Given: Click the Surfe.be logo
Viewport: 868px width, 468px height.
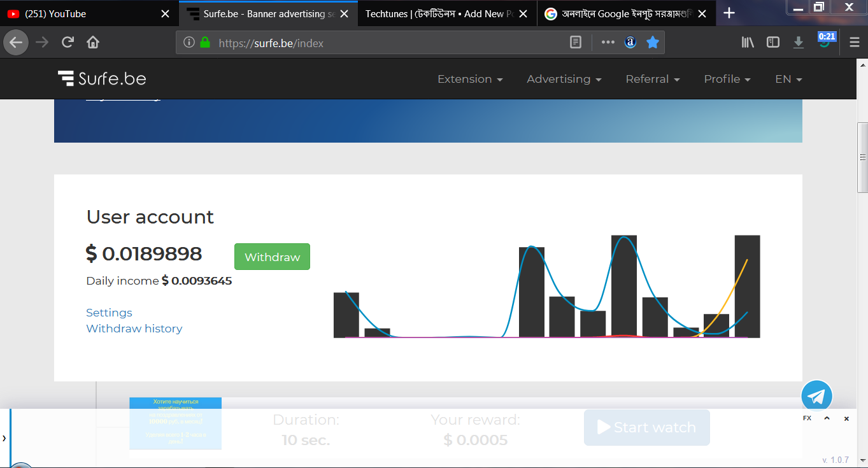Looking at the screenshot, I should [102, 78].
